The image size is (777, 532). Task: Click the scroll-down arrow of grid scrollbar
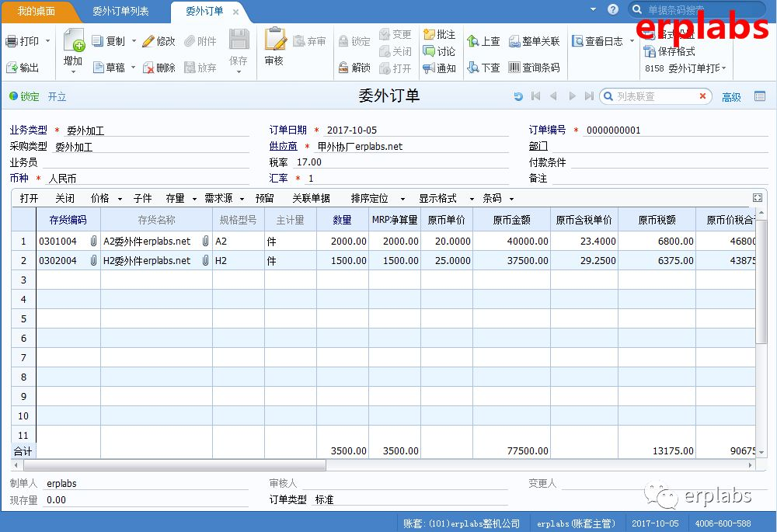tap(761, 452)
